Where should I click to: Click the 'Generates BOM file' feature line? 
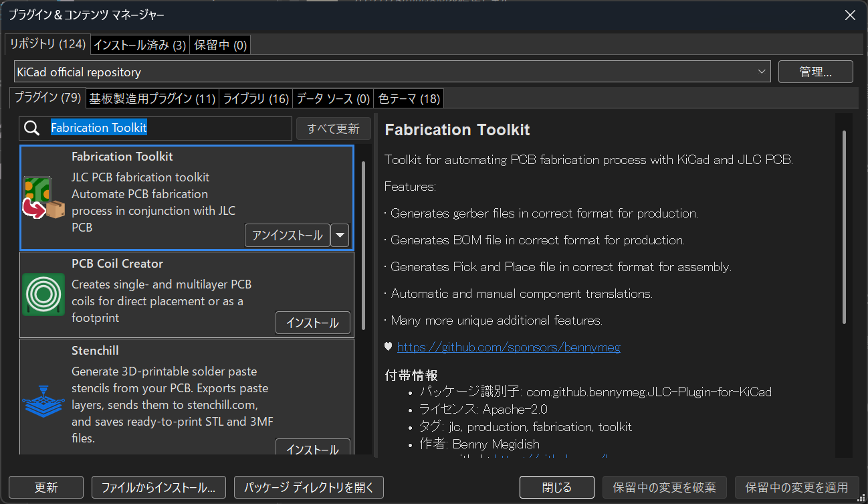[x=535, y=240]
